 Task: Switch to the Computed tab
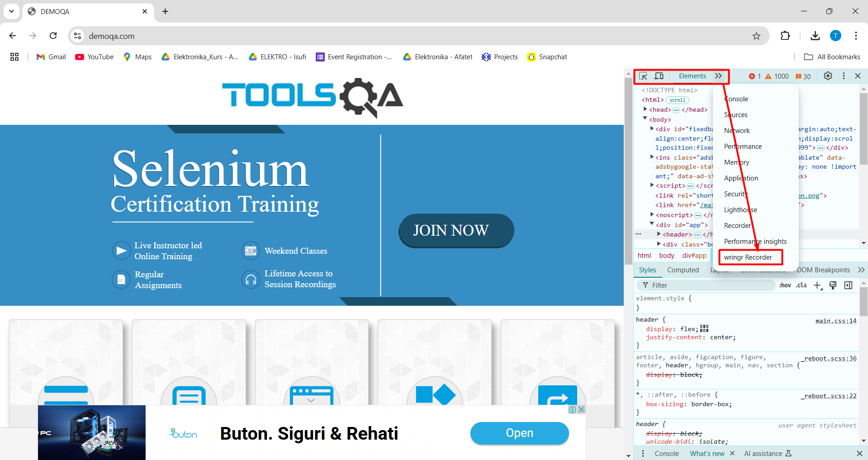(x=683, y=270)
